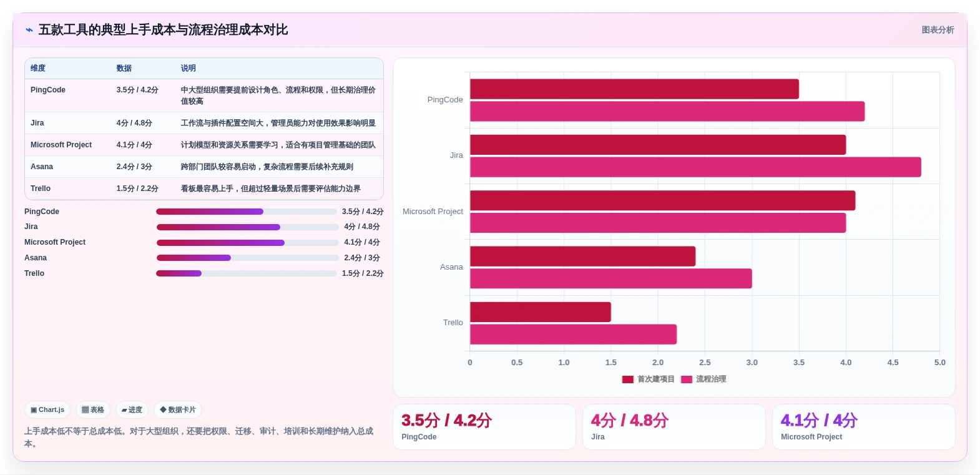Toggle the 首次建项目 legend swatch
This screenshot has height=475, width=980.
(628, 380)
